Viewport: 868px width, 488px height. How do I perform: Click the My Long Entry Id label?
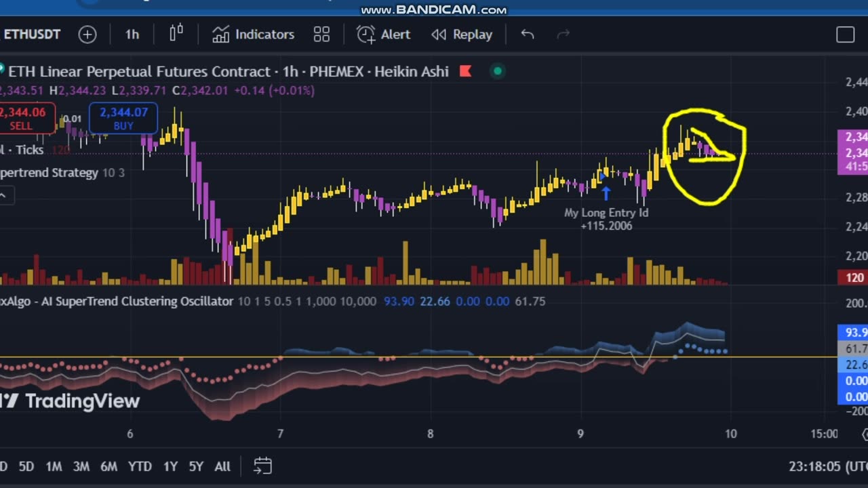click(606, 213)
